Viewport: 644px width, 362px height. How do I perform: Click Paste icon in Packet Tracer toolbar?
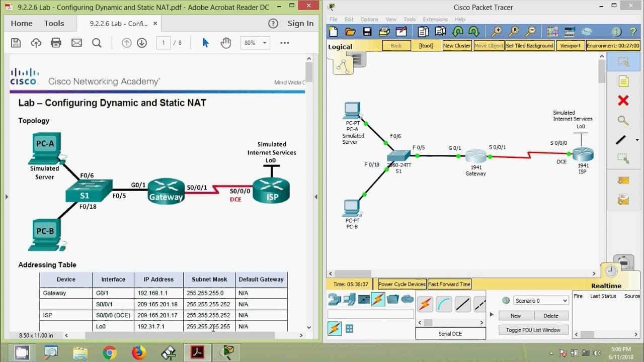pyautogui.click(x=440, y=32)
